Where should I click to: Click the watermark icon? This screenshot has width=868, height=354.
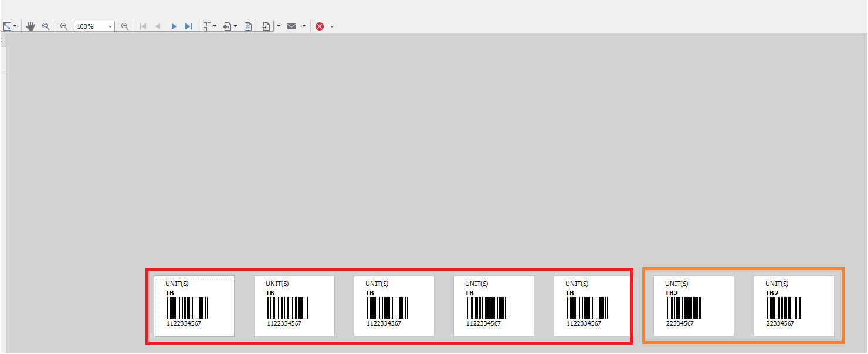tap(248, 26)
